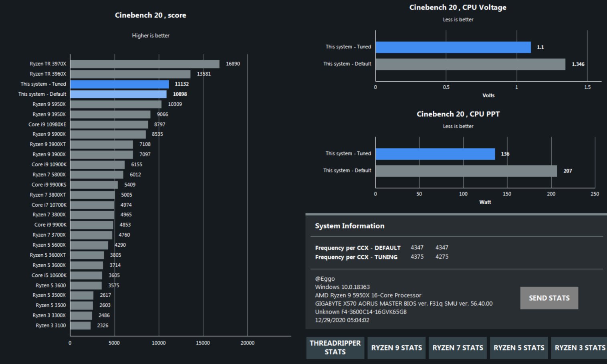The image size is (607, 364).
Task: Click the blue This system - Tuned score bar
Action: click(x=119, y=84)
